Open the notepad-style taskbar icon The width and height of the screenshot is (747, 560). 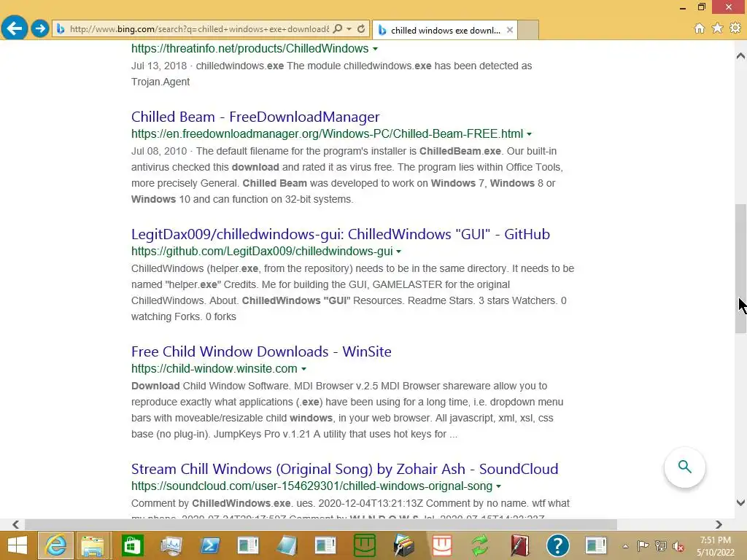click(x=287, y=545)
